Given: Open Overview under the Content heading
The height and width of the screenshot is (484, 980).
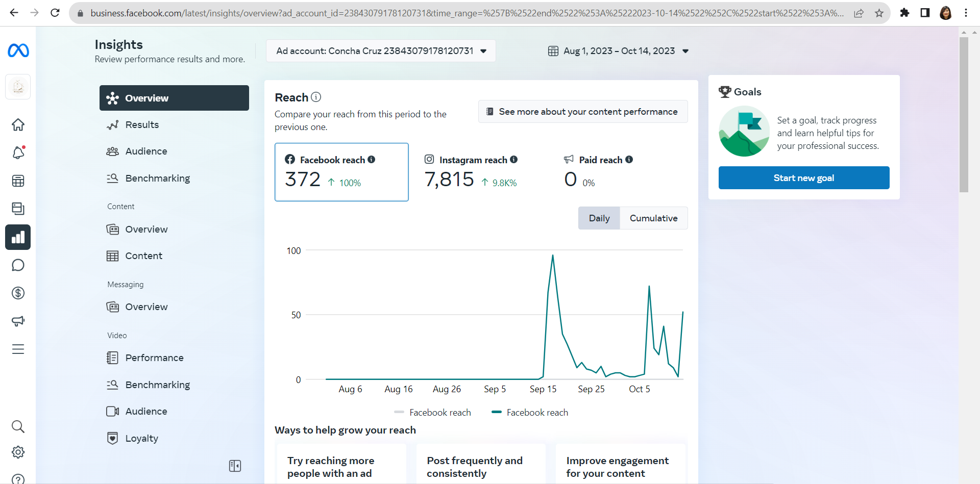Looking at the screenshot, I should (x=174, y=230).
